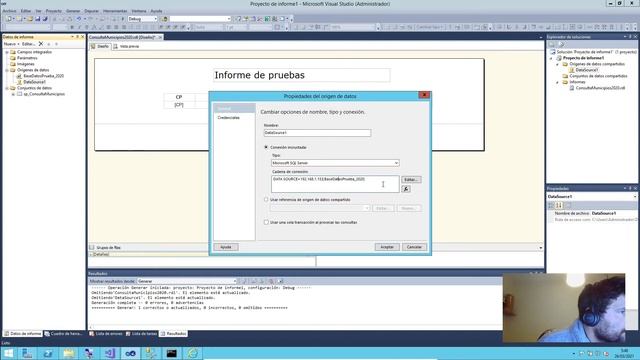
Task: Open File Explorer from the taskbar
Action: pos(69,353)
